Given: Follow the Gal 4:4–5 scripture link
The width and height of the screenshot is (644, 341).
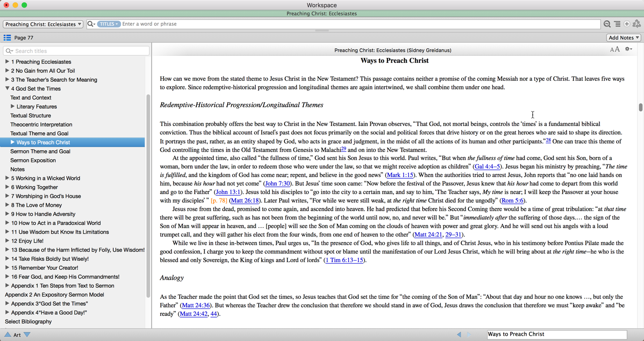Looking at the screenshot, I should tap(487, 167).
